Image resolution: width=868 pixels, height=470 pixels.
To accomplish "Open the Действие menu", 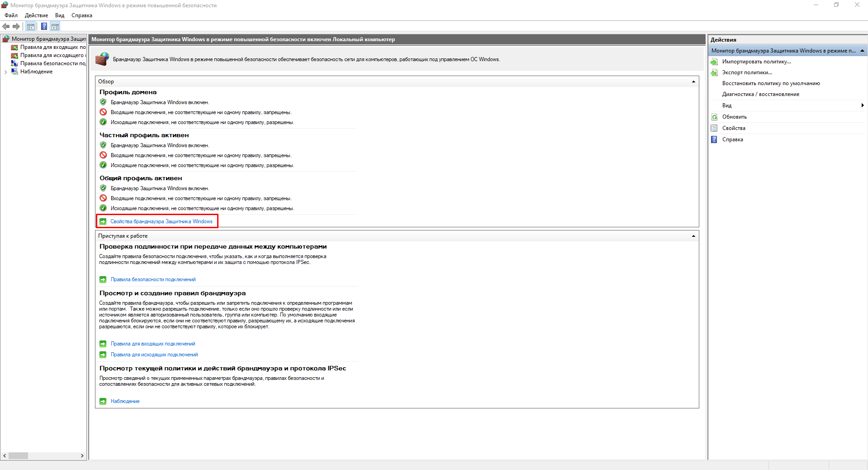I will [x=36, y=15].
